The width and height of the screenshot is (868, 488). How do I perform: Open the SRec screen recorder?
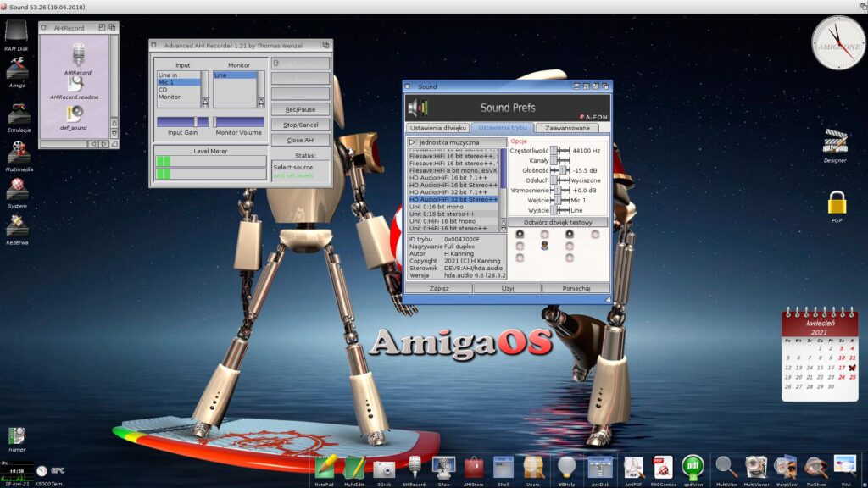point(443,468)
